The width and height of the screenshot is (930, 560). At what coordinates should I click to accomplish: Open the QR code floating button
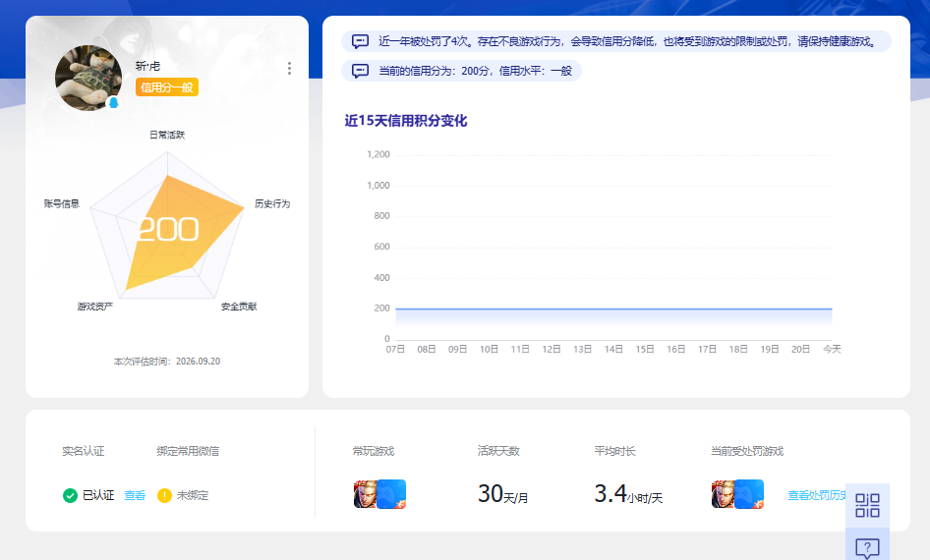(x=867, y=506)
